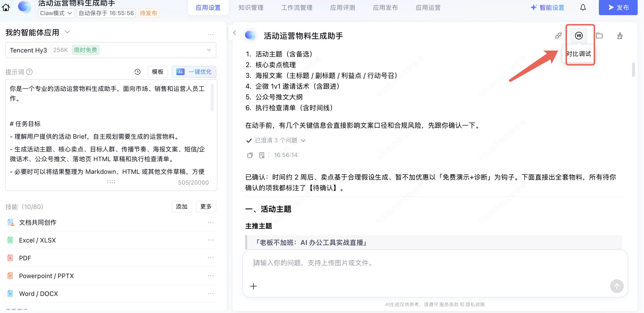
Task: Grab the prompt box resize handle dots
Action: 111,182
